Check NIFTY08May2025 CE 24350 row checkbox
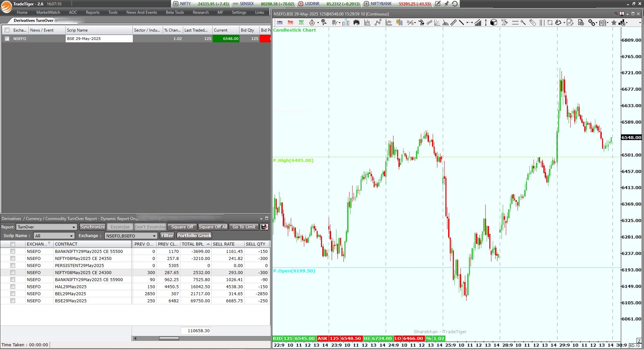The image size is (644, 350). tap(13, 258)
